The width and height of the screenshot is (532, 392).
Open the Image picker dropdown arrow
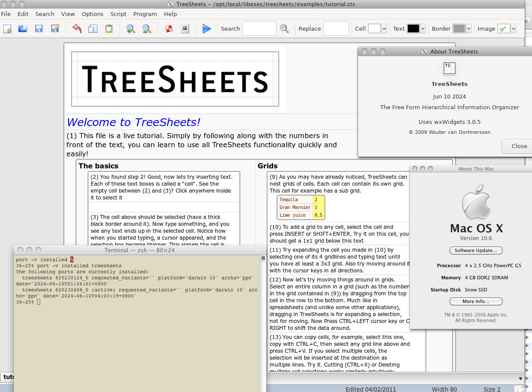pos(513,28)
